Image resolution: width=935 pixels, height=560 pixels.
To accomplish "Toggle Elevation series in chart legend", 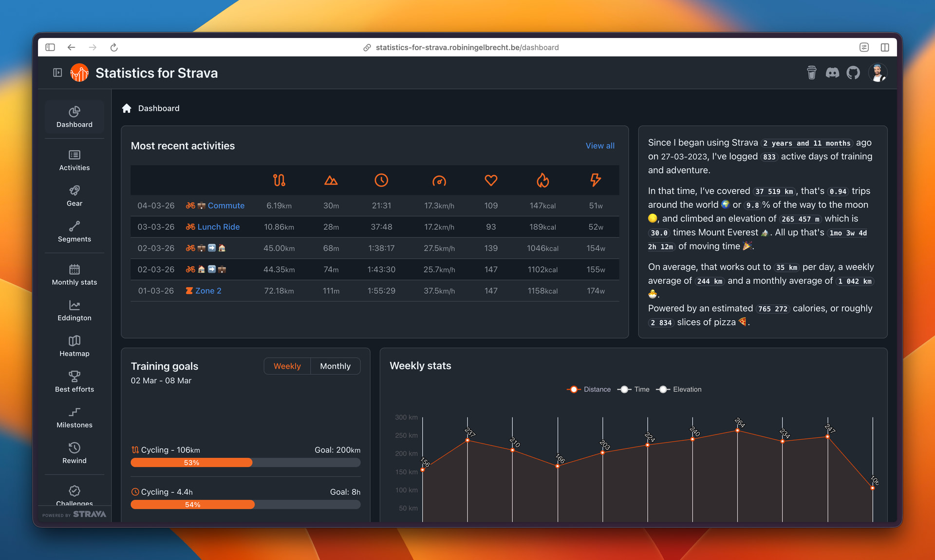I will (679, 390).
